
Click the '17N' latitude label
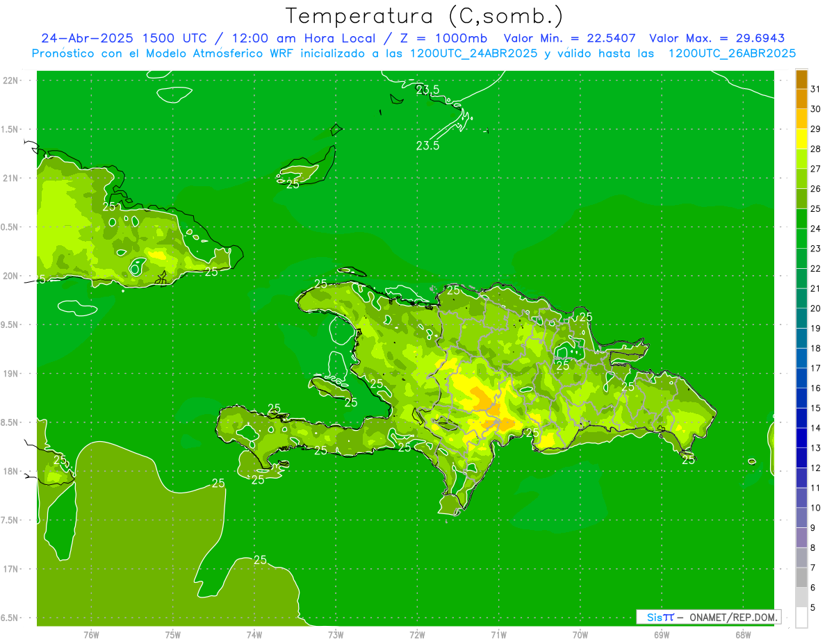12,569
